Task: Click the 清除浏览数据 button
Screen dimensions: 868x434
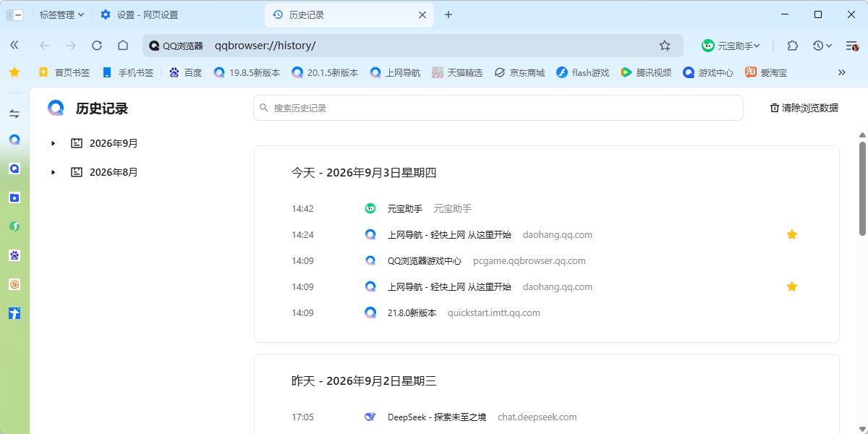Action: click(x=804, y=108)
